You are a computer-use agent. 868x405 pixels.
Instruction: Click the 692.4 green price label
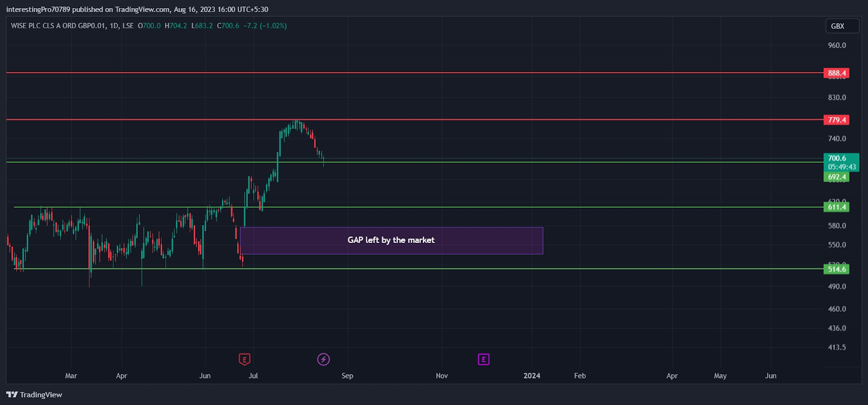837,177
